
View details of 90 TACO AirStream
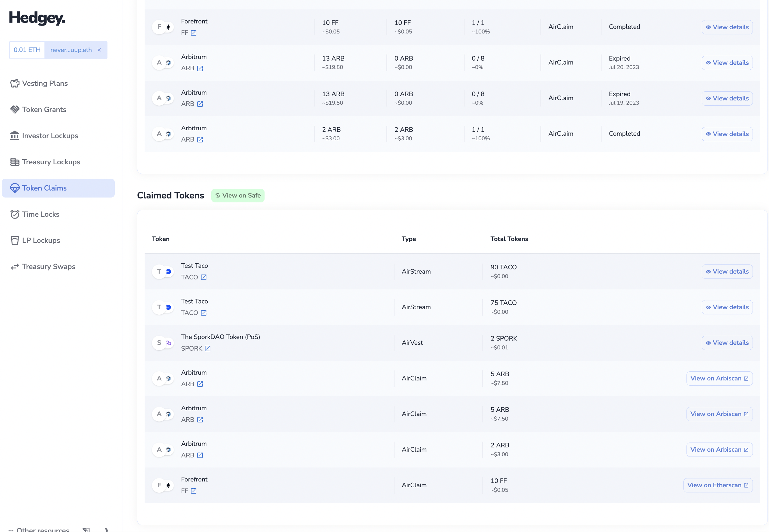(727, 271)
